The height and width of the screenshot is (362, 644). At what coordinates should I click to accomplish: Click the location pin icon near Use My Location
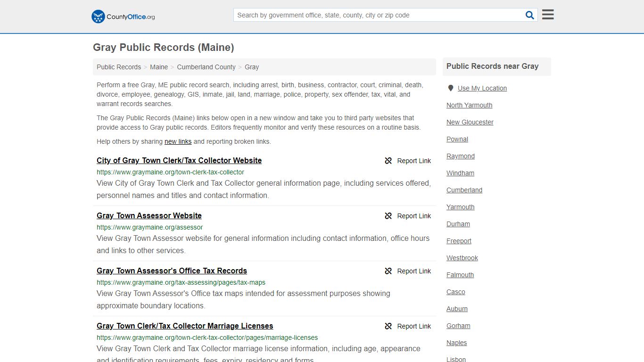[x=451, y=88]
